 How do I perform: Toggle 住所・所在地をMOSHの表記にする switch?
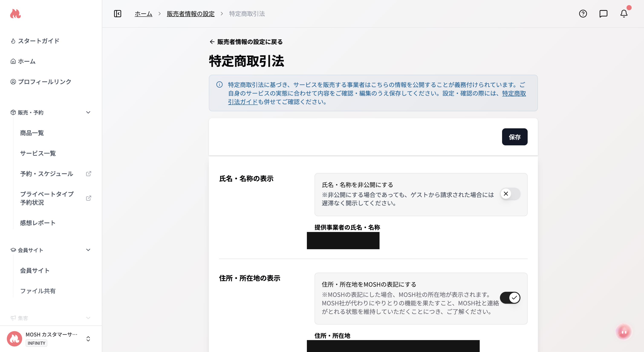pyautogui.click(x=510, y=298)
